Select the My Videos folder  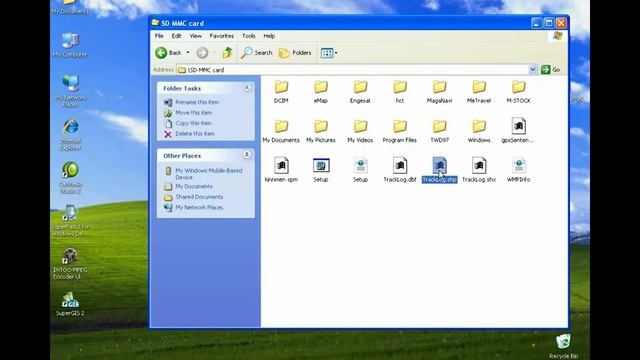tap(360, 131)
